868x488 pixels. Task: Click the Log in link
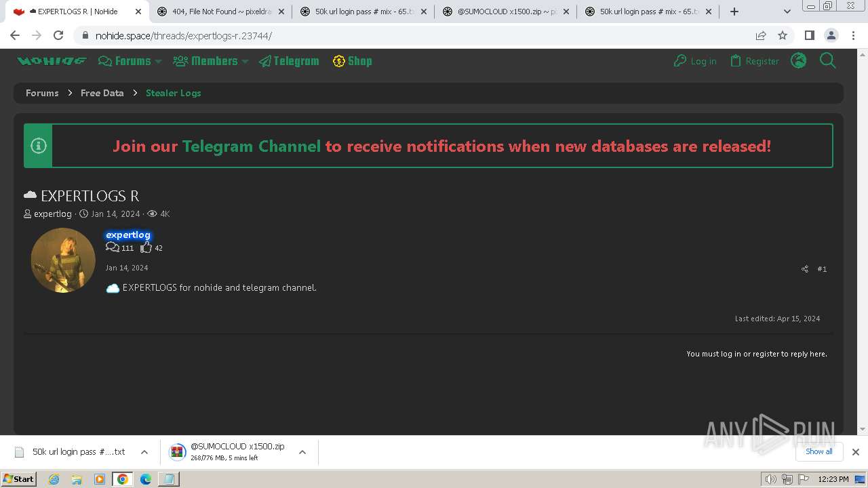pyautogui.click(x=695, y=61)
